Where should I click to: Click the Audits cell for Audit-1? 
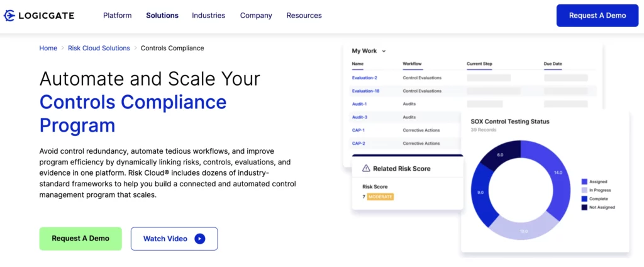click(409, 104)
